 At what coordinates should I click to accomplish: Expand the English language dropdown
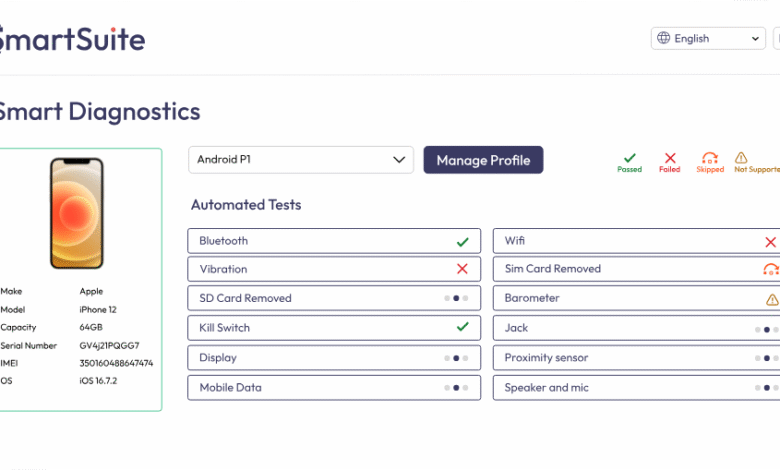click(x=708, y=39)
